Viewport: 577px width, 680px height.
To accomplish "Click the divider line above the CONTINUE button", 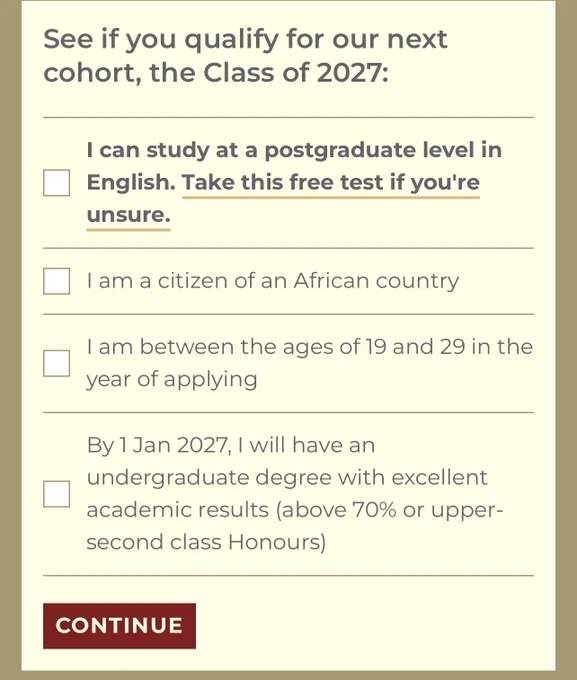I will point(288,575).
